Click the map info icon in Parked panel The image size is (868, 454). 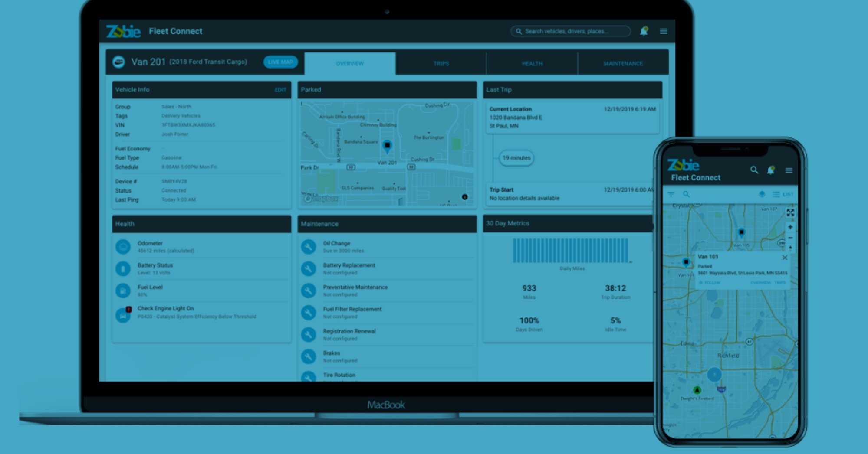[x=464, y=197]
